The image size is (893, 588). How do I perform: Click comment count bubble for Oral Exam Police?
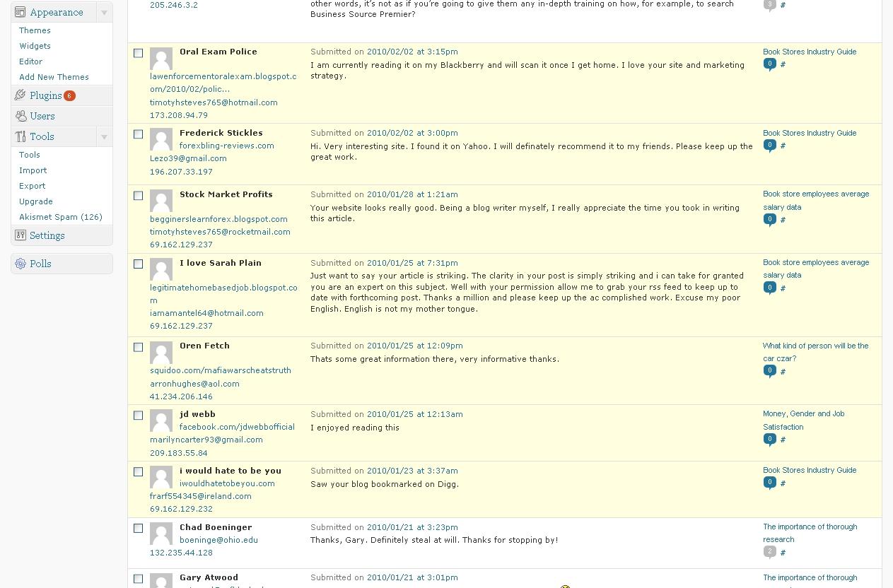(x=769, y=64)
